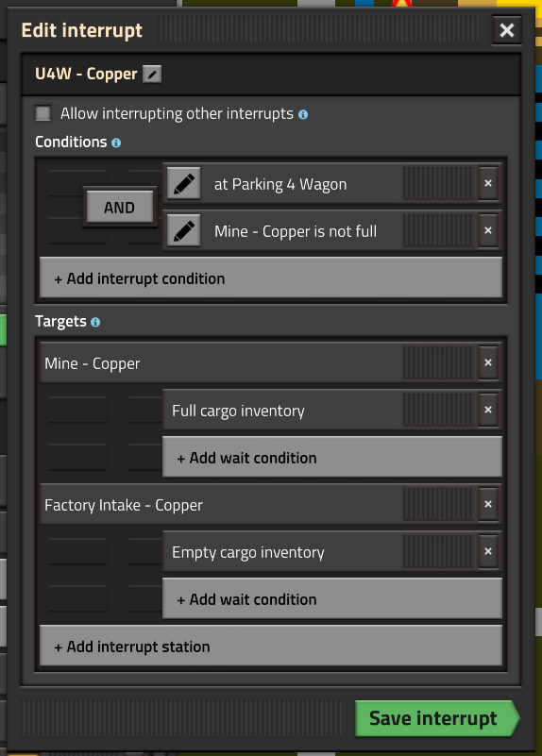Viewport: 542px width, 756px height.
Task: Enable Allow interrupting other interrupts checkbox
Action: pos(42,114)
